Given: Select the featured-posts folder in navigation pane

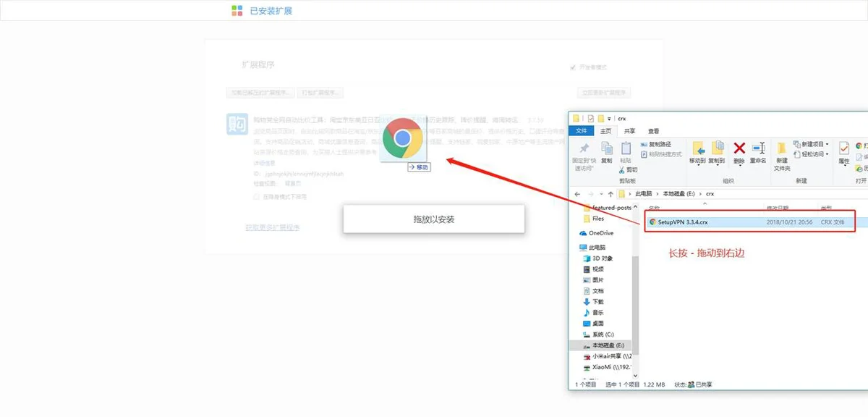Looking at the screenshot, I should pyautogui.click(x=607, y=208).
